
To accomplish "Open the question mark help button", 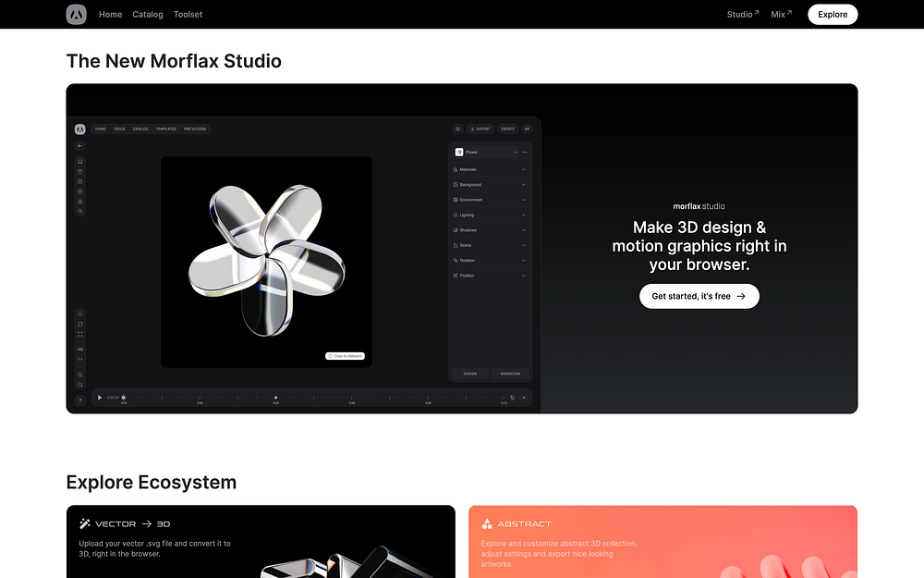I will tap(80, 400).
